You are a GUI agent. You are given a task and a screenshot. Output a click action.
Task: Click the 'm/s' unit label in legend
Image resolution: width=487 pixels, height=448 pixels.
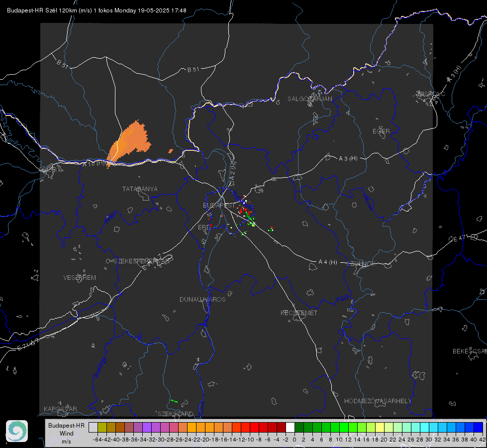click(x=67, y=442)
